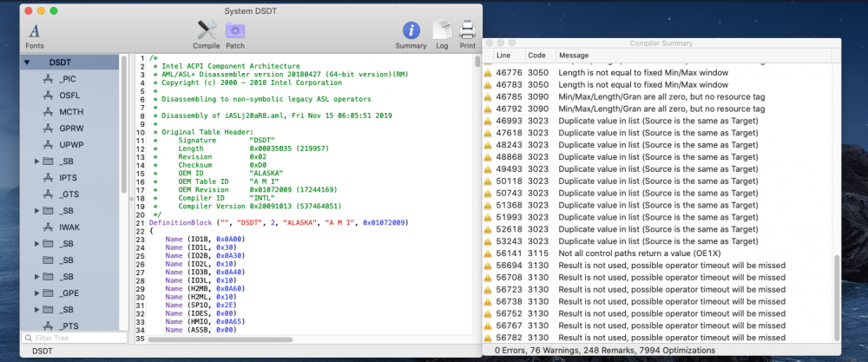
Task: Click the method icon beside UPWP
Action: tap(49, 145)
